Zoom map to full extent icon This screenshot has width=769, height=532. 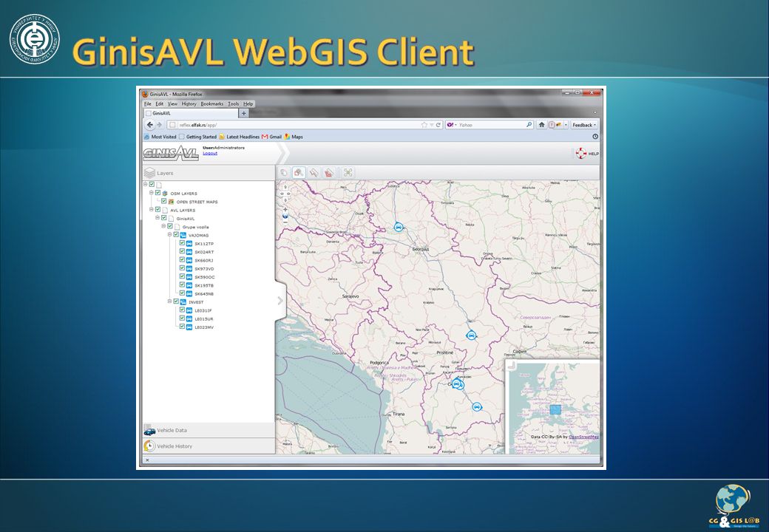348,172
